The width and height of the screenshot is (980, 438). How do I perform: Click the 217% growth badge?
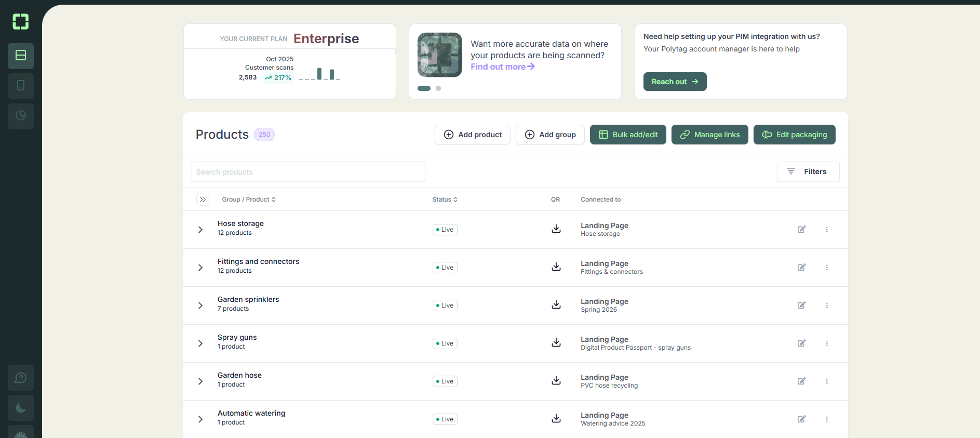[278, 77]
